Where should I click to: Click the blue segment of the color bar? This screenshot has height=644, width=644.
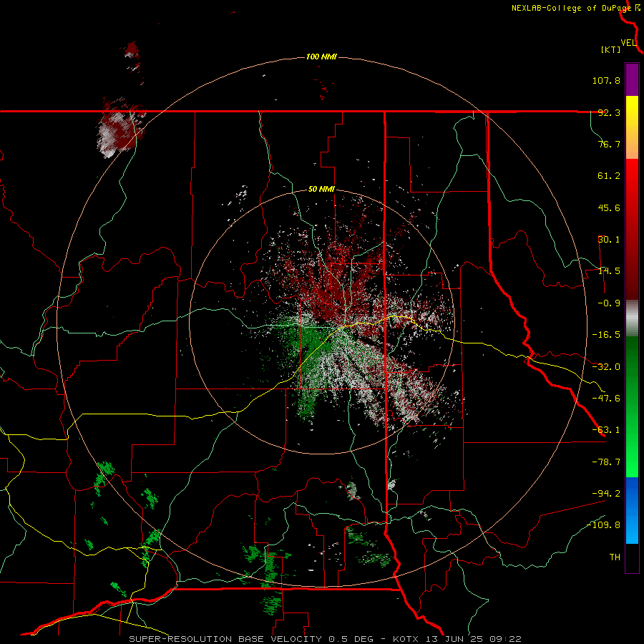(632, 510)
